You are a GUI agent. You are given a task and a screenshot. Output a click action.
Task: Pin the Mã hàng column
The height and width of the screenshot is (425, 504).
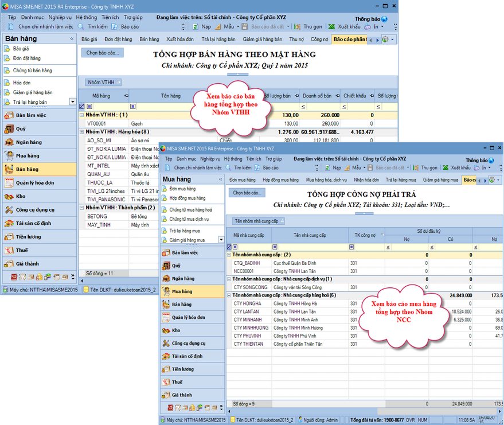pyautogui.click(x=126, y=96)
